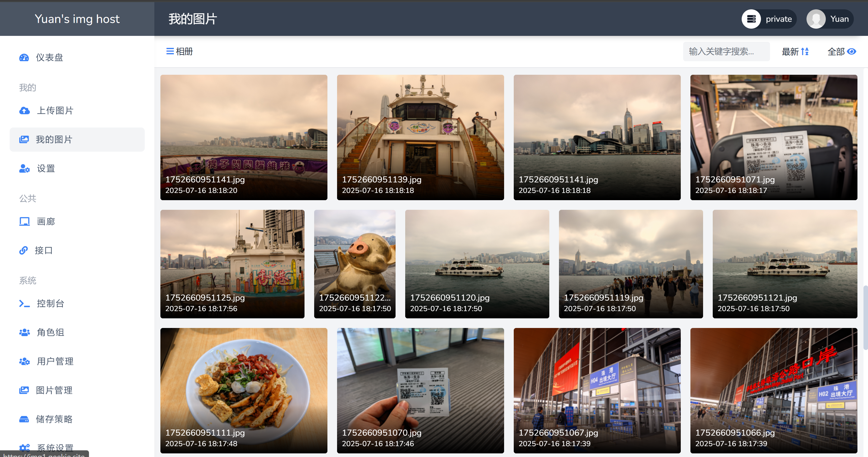The width and height of the screenshot is (868, 457).
Task: Toggle the 最新 sort order
Action: coord(795,52)
